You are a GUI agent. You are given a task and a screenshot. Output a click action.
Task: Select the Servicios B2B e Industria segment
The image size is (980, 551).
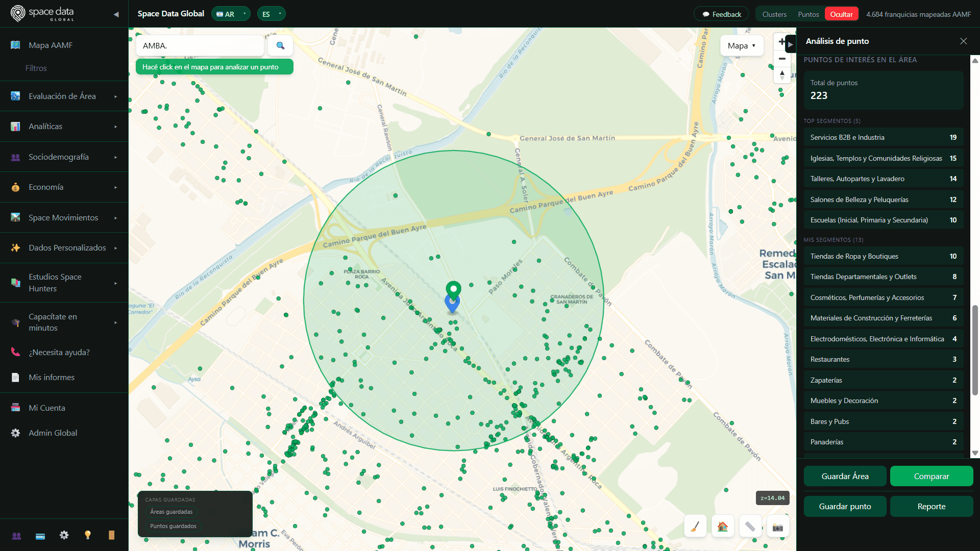[884, 137]
